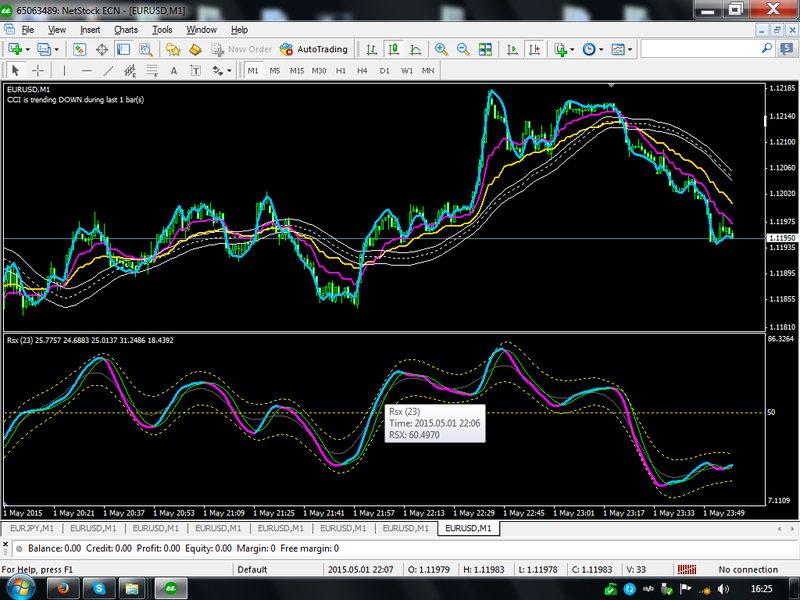Toggle the chart shift option
This screenshot has width=800, height=600.
click(x=535, y=49)
